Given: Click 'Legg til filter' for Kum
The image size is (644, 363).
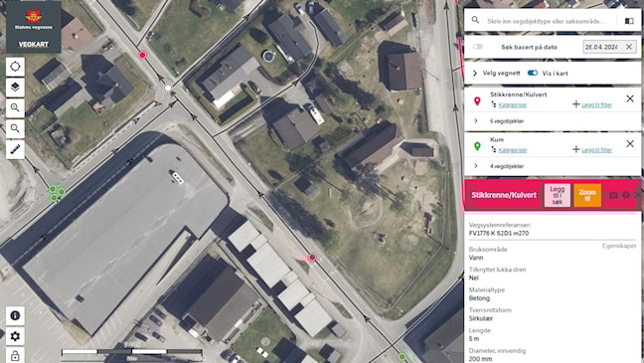Looking at the screenshot, I should coord(596,150).
